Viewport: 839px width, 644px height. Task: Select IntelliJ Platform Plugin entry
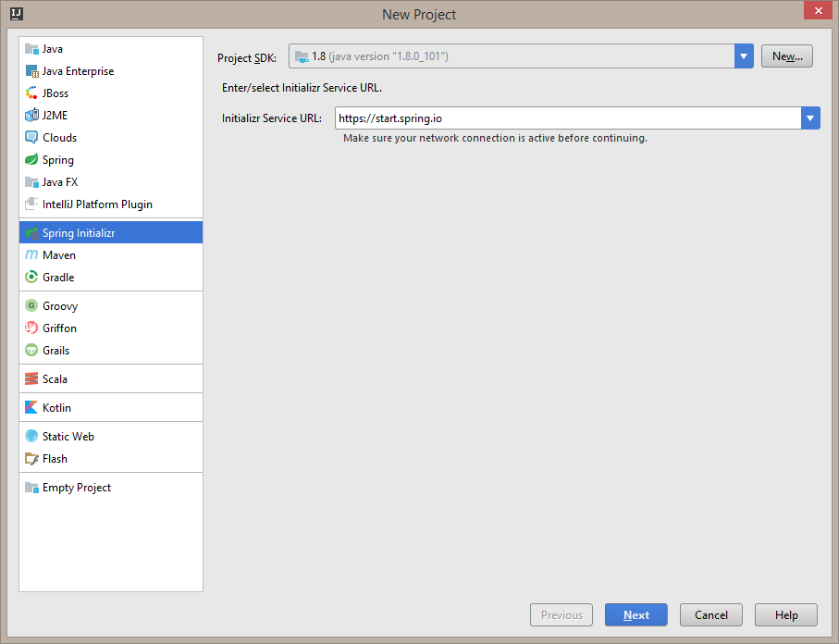pyautogui.click(x=111, y=204)
